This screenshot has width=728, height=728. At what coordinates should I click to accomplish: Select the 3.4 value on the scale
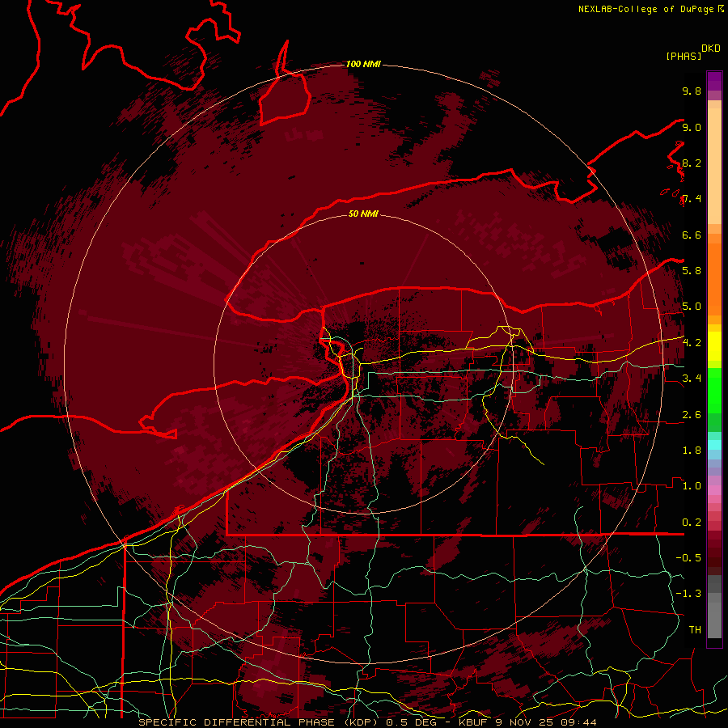point(692,379)
